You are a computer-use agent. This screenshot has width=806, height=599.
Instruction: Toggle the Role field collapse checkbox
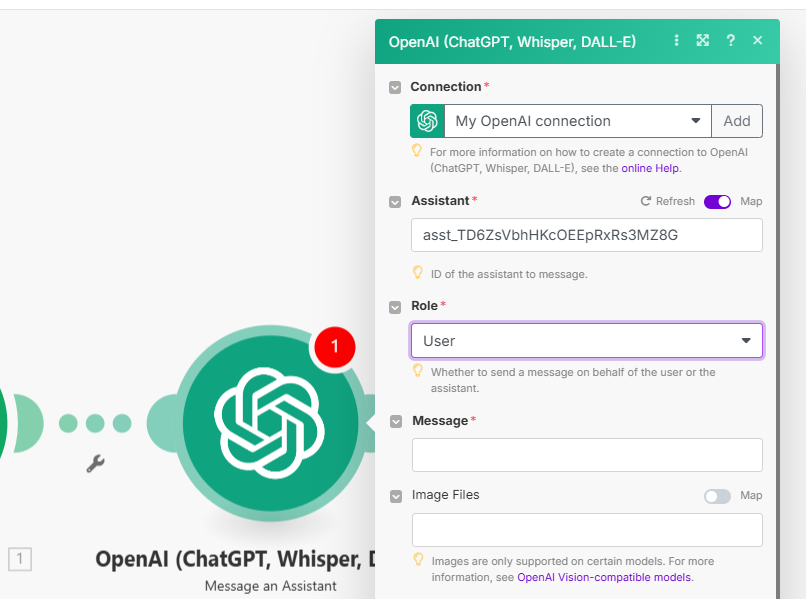(395, 307)
